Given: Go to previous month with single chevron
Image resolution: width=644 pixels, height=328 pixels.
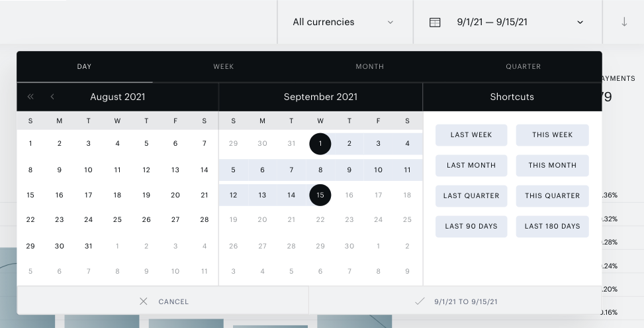Looking at the screenshot, I should 52,97.
